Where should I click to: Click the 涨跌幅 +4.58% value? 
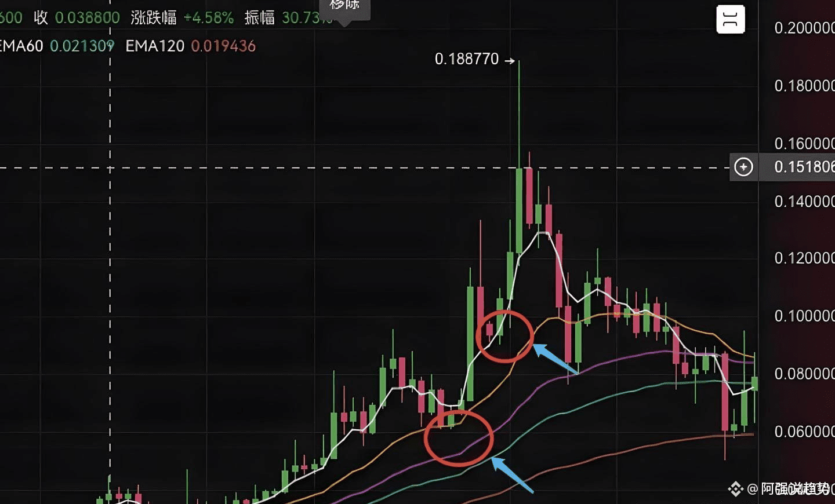182,18
